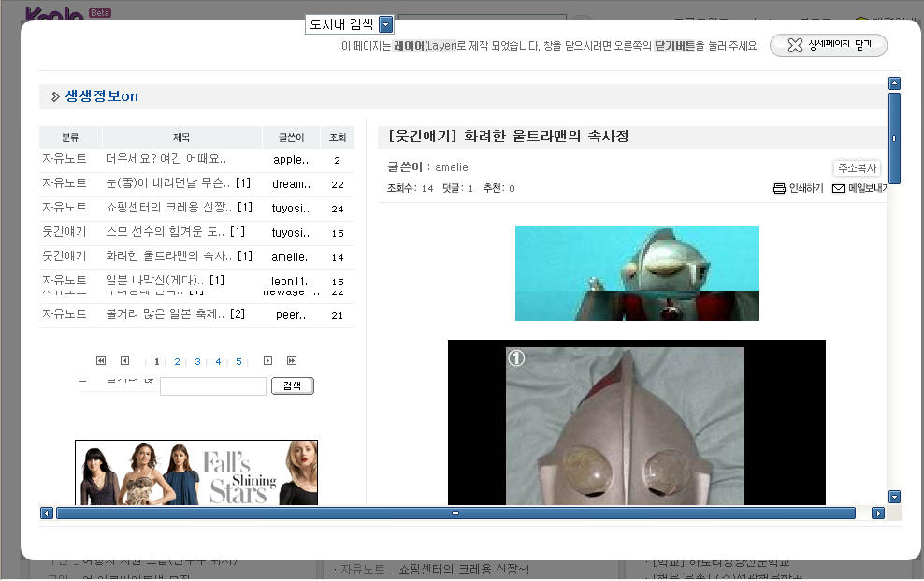Click author apple.. in the list
The height and width of the screenshot is (581, 924).
pos(291,160)
